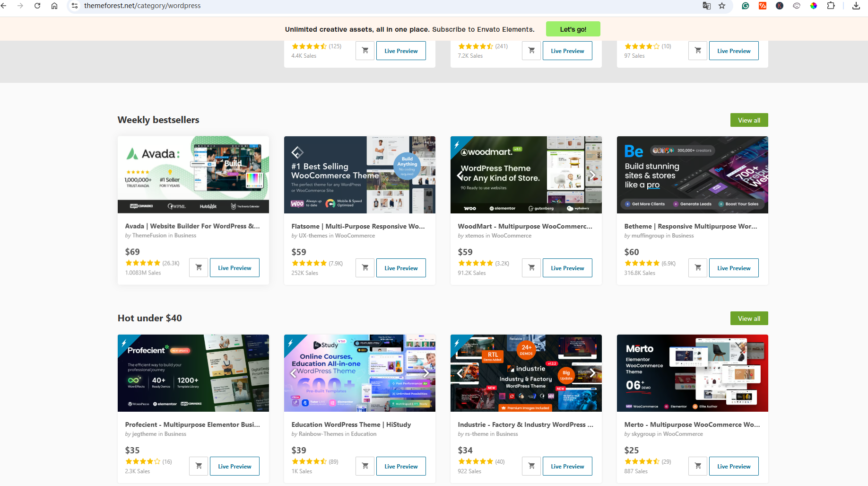Add Industrie theme to cart
Image resolution: width=868 pixels, height=486 pixels.
[x=531, y=466]
